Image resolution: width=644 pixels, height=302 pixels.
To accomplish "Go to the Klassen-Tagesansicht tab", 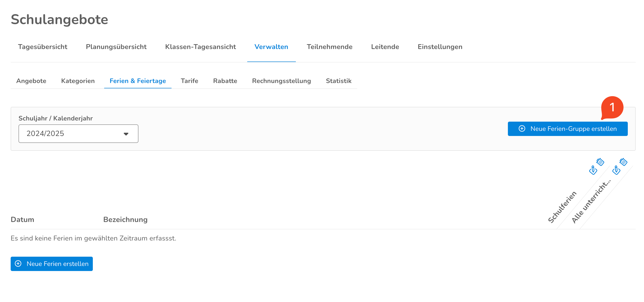I will click(x=200, y=47).
